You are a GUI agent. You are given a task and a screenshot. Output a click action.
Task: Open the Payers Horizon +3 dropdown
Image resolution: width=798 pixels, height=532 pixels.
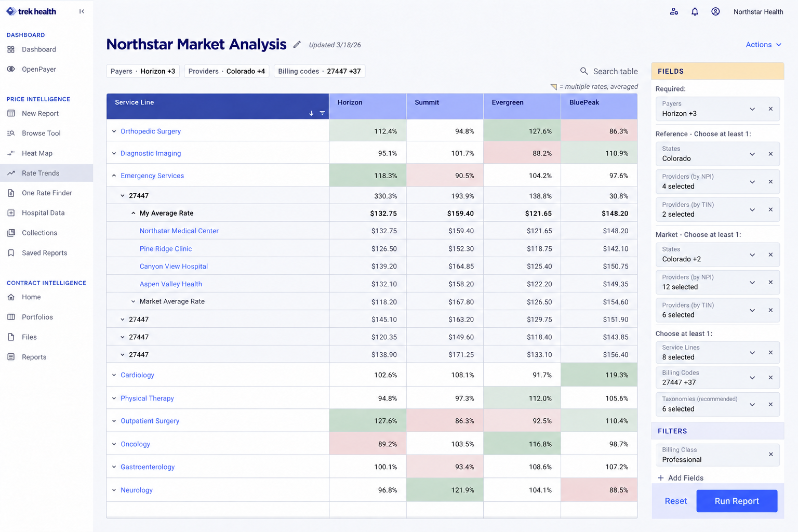point(752,109)
